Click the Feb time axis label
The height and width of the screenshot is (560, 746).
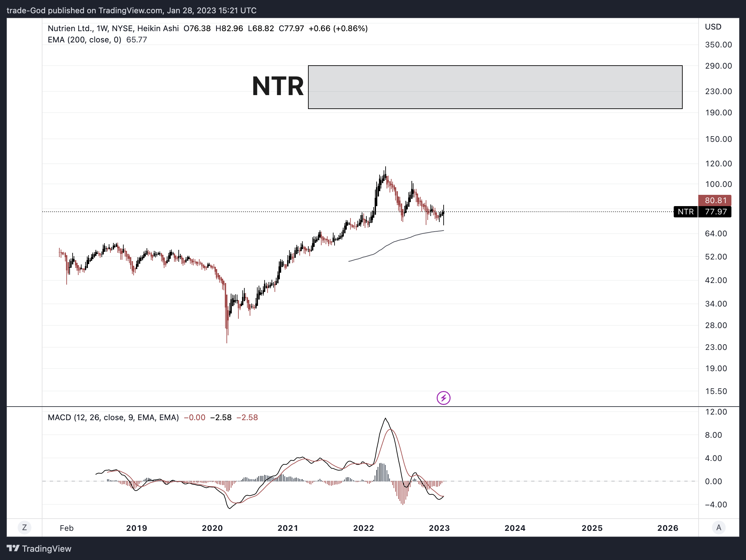[x=66, y=528]
